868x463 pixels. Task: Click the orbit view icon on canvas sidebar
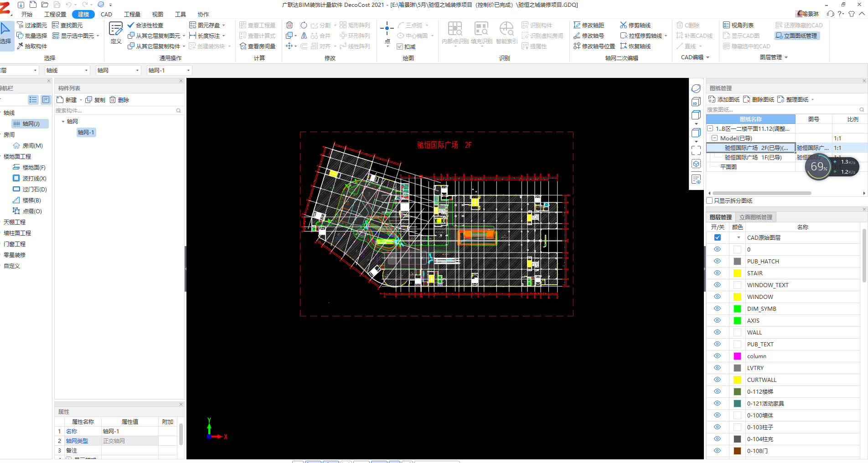(696, 88)
